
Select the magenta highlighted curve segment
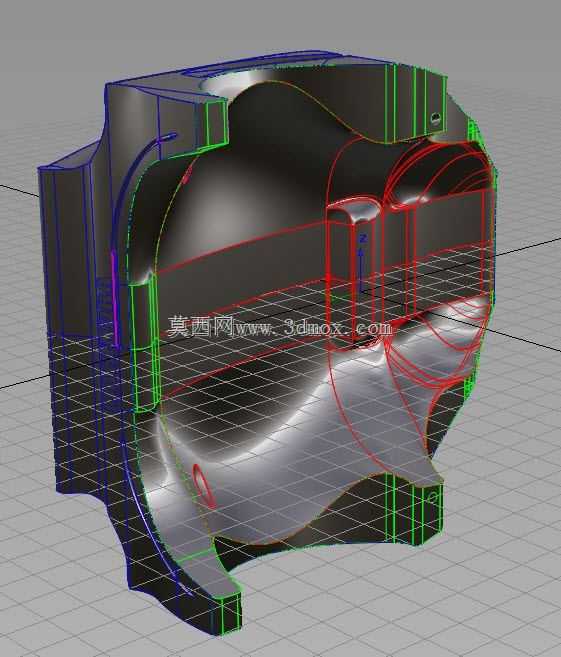click(x=113, y=297)
